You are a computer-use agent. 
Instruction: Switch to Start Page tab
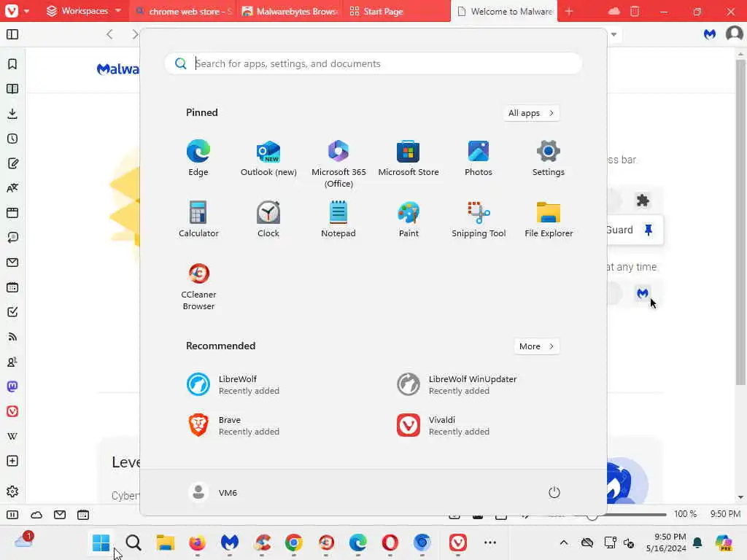pos(397,11)
